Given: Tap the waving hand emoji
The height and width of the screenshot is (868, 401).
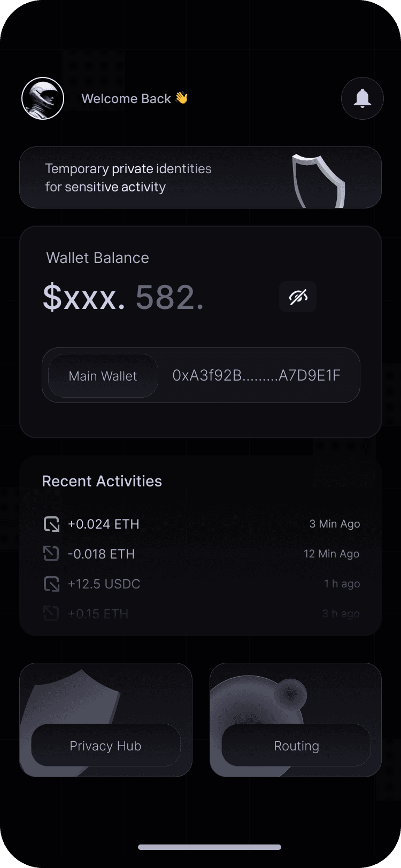Looking at the screenshot, I should pos(181,98).
